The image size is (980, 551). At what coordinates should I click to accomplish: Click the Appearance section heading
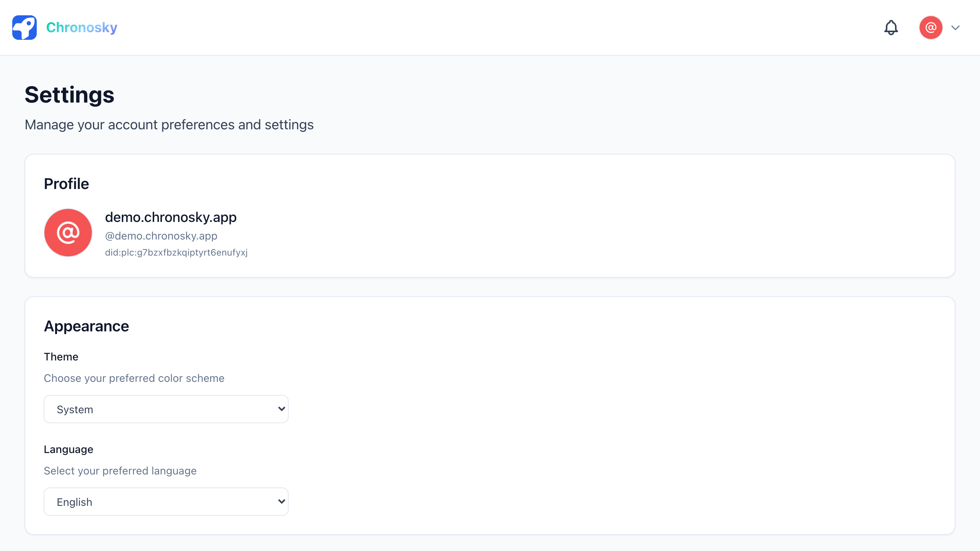pos(87,326)
